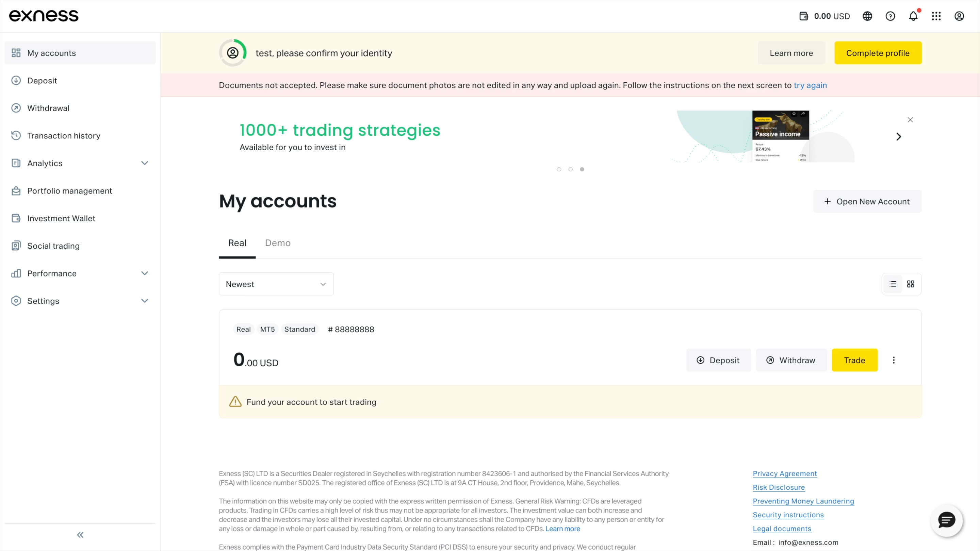Screen dimensions: 980x551
Task: Switch accounts to grid view
Action: (x=911, y=284)
